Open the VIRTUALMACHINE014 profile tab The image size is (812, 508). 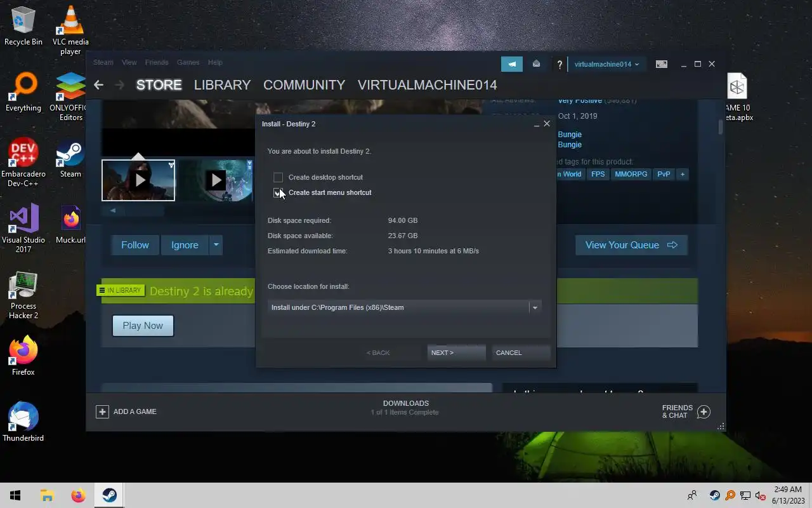point(428,84)
